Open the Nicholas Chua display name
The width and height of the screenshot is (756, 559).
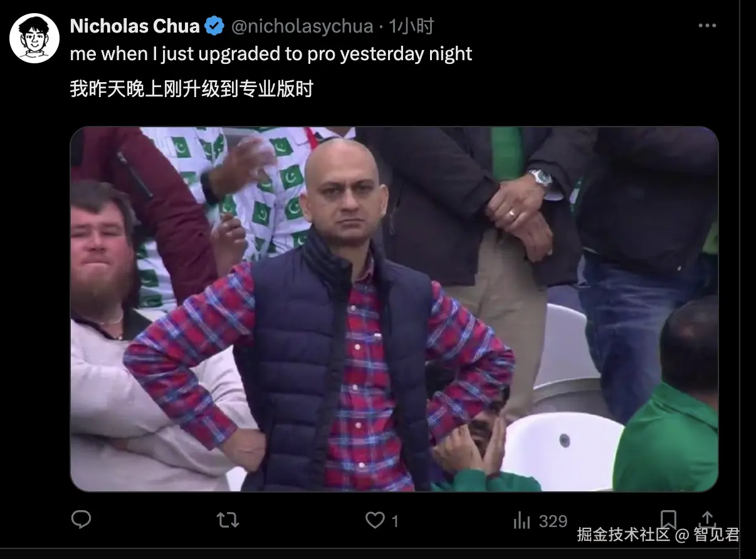pyautogui.click(x=135, y=26)
